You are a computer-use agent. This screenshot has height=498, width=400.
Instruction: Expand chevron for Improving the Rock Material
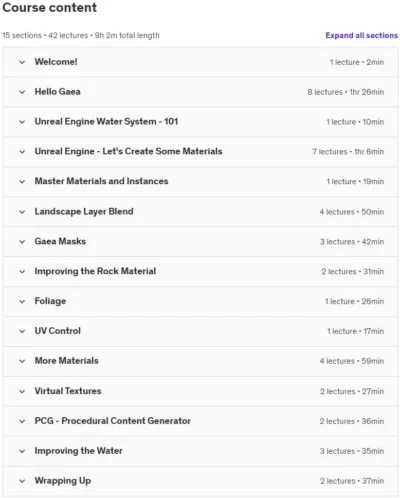coord(22,272)
